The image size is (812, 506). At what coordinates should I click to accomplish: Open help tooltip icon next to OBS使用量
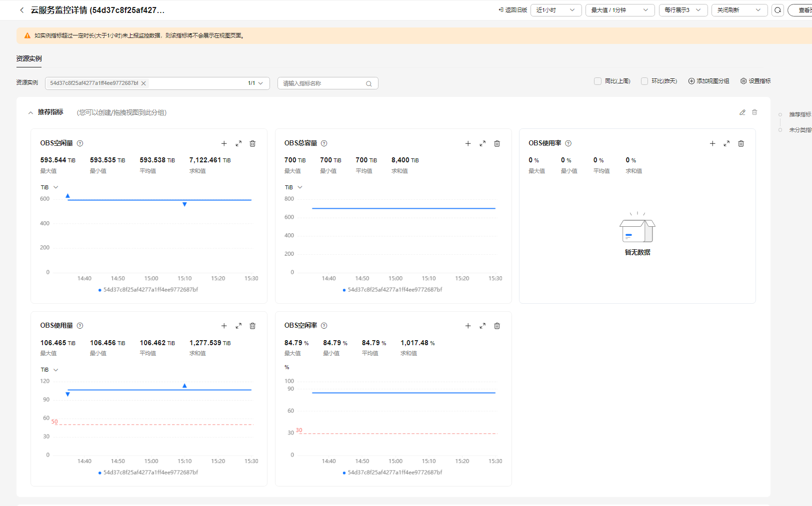click(x=80, y=326)
